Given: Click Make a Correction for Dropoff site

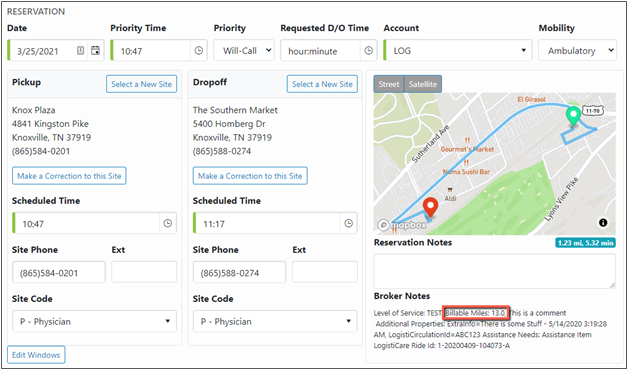Looking at the screenshot, I should coord(250,176).
